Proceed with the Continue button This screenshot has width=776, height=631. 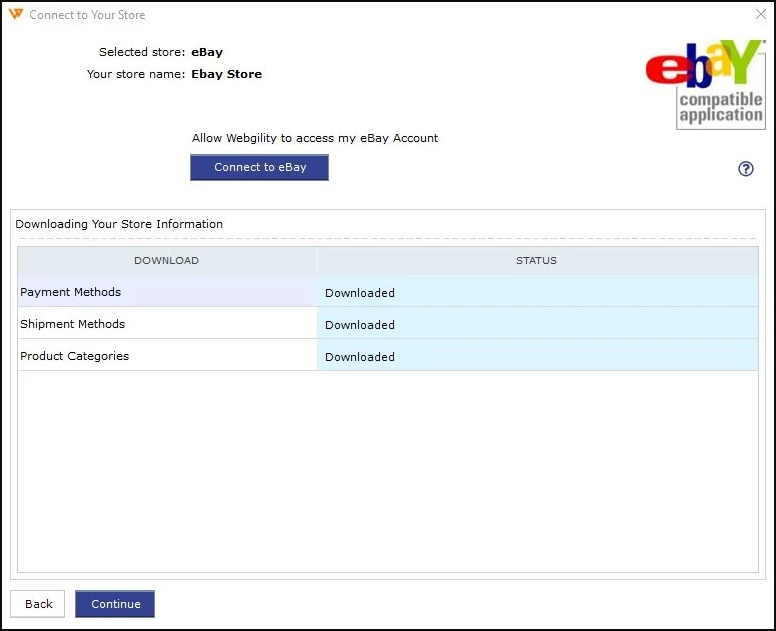tap(115, 604)
